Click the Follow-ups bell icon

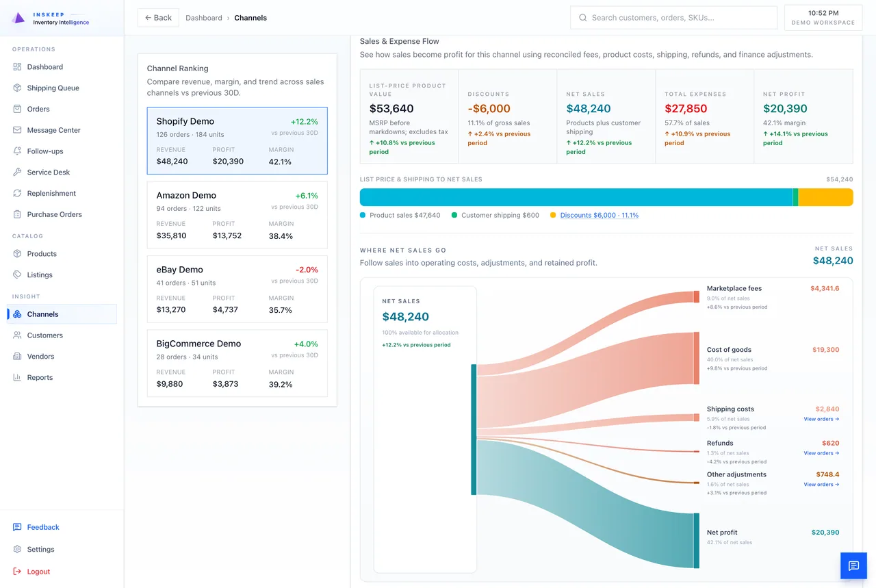[x=17, y=151]
